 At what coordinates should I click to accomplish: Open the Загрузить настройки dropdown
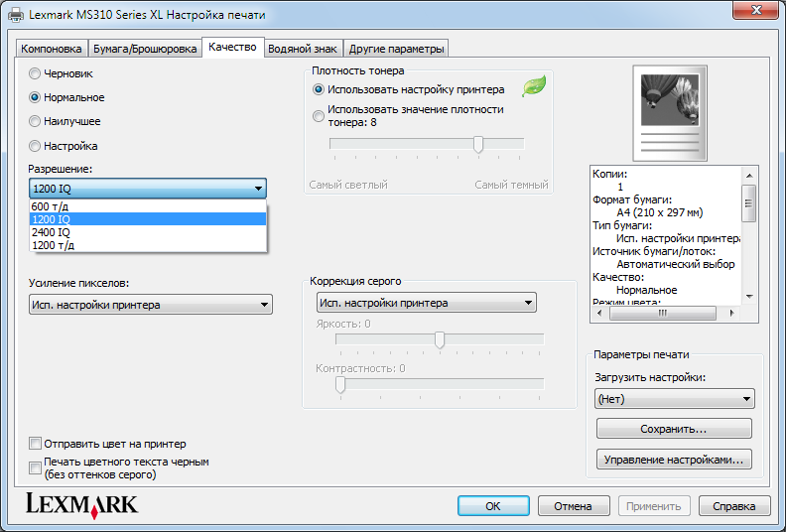(675, 399)
